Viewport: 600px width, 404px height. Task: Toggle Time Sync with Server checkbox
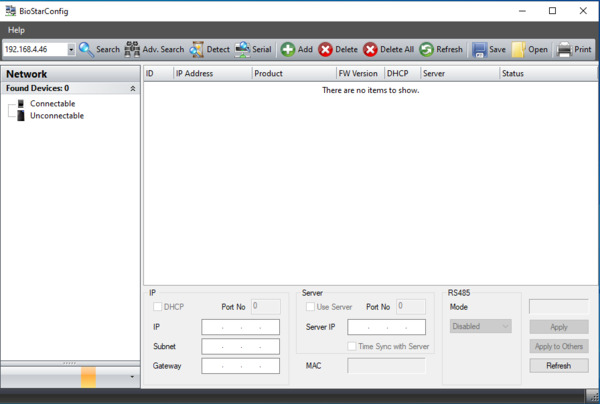352,346
